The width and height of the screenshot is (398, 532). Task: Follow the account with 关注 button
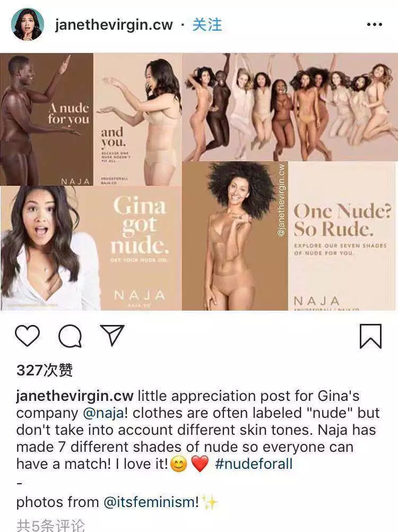click(x=207, y=25)
